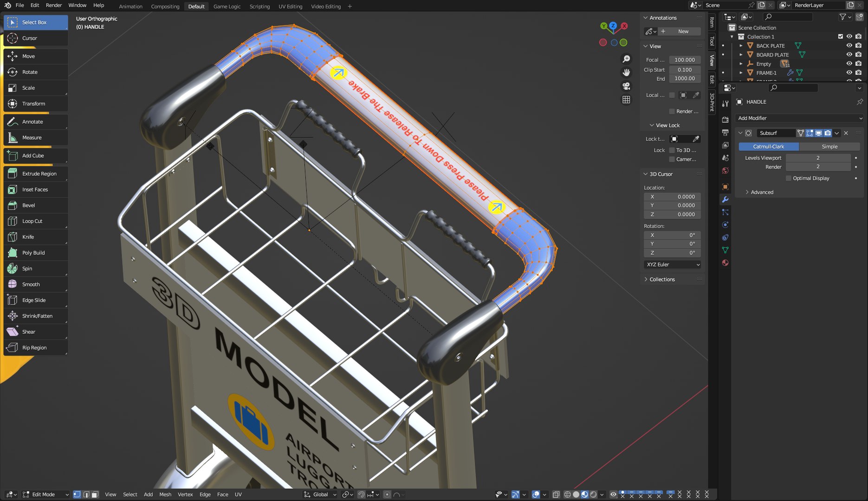Select the Bevel tool
Screen dimensions: 868x501
click(x=36, y=205)
